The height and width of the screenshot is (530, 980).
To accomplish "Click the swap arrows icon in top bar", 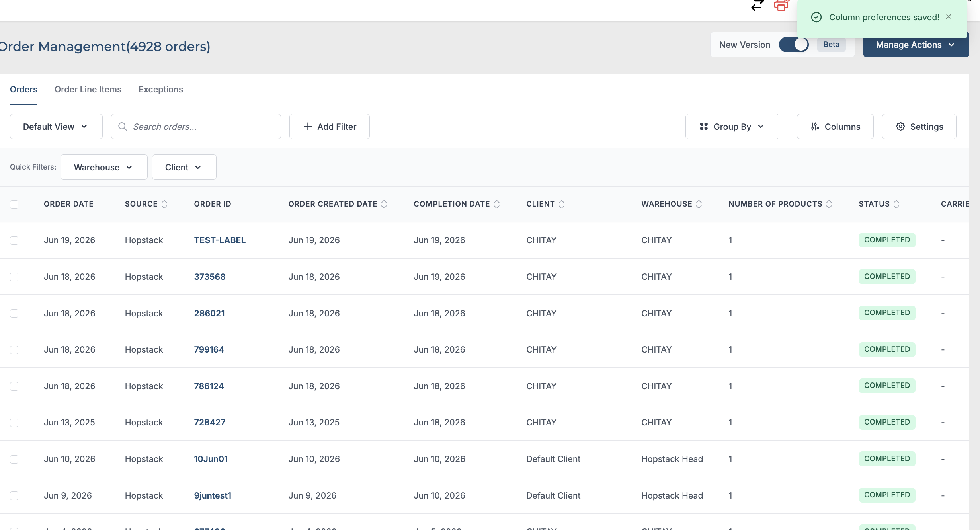I will coord(757,6).
